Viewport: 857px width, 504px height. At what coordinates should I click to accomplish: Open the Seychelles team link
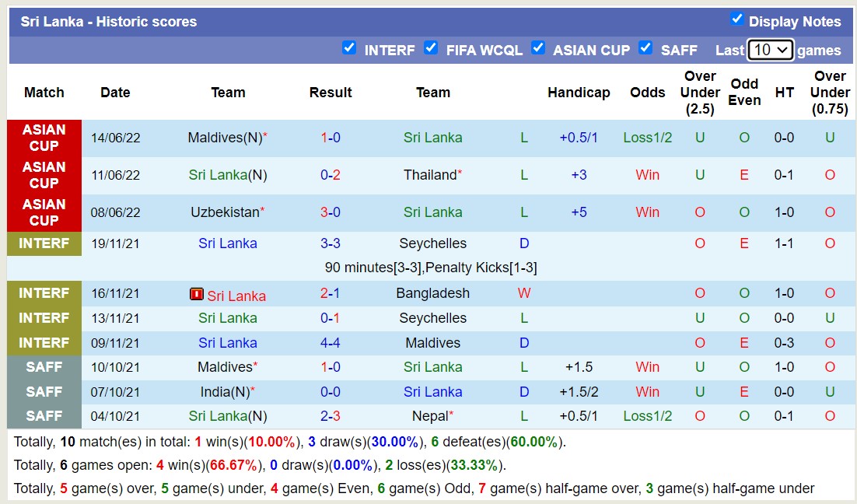point(433,243)
